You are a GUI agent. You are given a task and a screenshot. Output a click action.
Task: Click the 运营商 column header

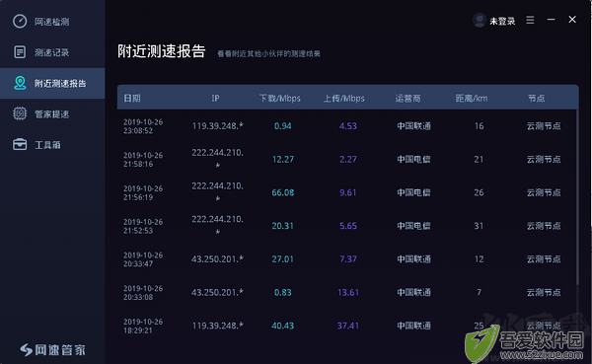point(407,99)
